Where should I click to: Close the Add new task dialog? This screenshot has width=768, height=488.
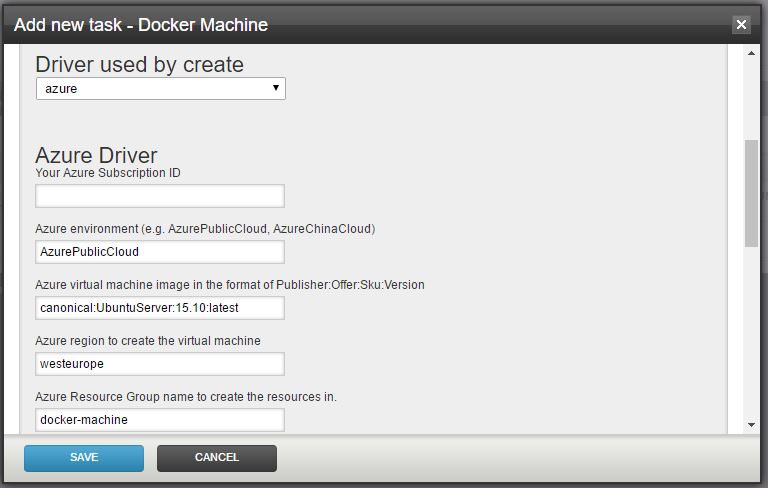point(741,24)
